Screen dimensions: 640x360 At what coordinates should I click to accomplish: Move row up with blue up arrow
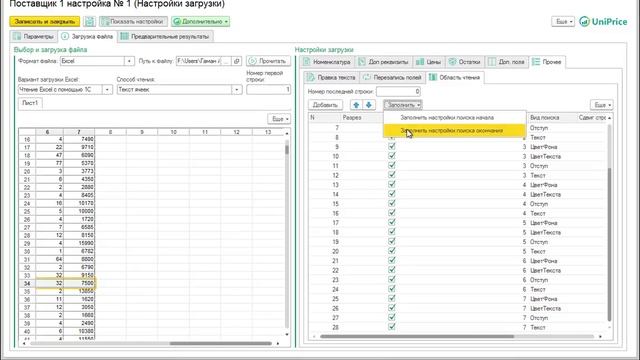click(x=356, y=105)
